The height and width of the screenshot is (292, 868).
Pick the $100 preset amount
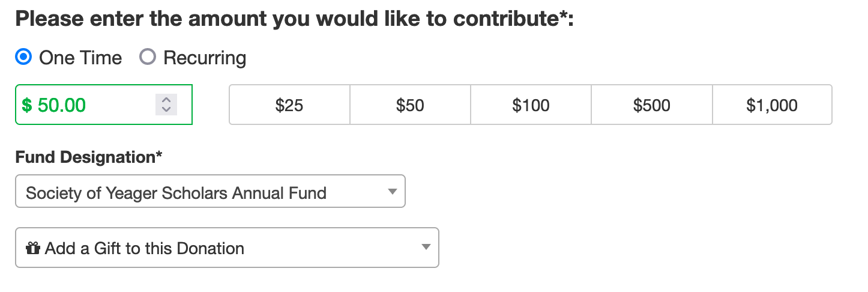point(531,105)
